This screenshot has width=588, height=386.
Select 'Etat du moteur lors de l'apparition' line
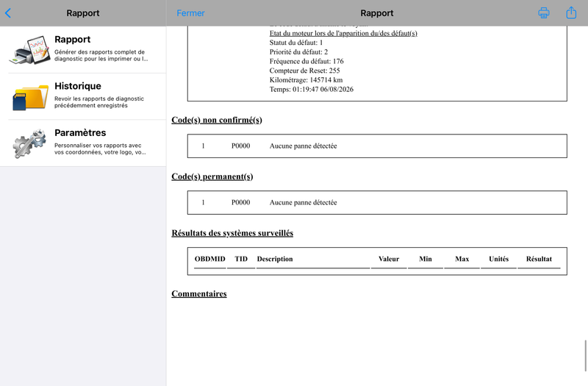point(343,33)
